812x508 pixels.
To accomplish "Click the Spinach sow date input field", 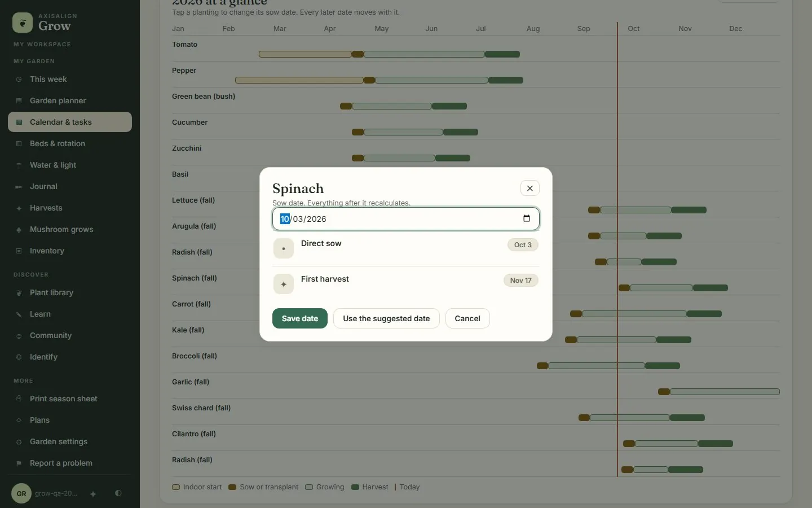I will (406, 219).
